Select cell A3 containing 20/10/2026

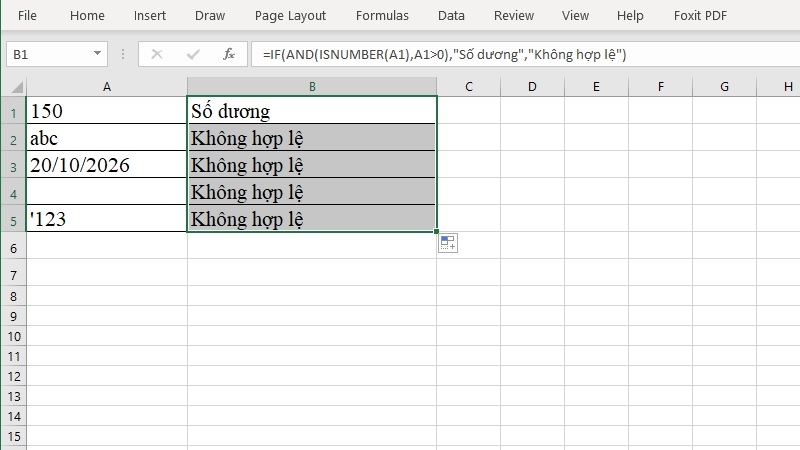click(106, 165)
